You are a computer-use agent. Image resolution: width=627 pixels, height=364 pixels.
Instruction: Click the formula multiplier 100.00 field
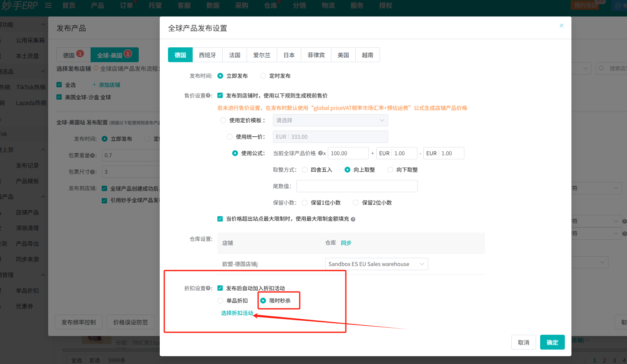pos(348,153)
